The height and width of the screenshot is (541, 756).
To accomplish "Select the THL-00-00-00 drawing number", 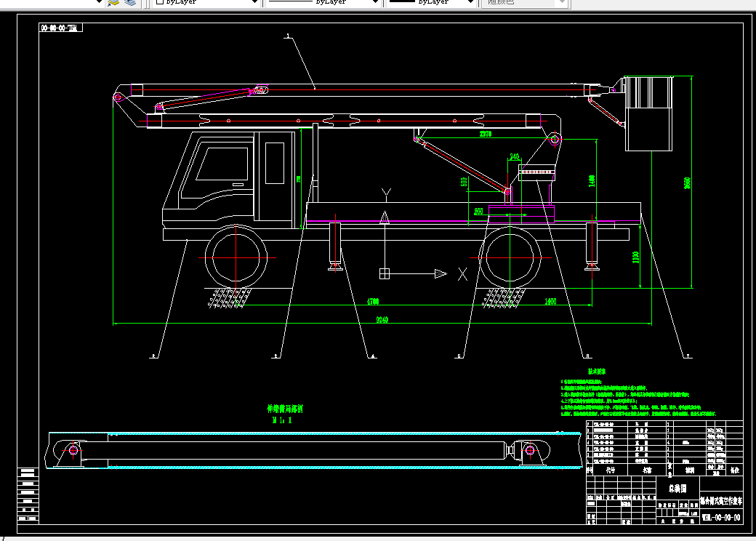I will pyautogui.click(x=721, y=518).
